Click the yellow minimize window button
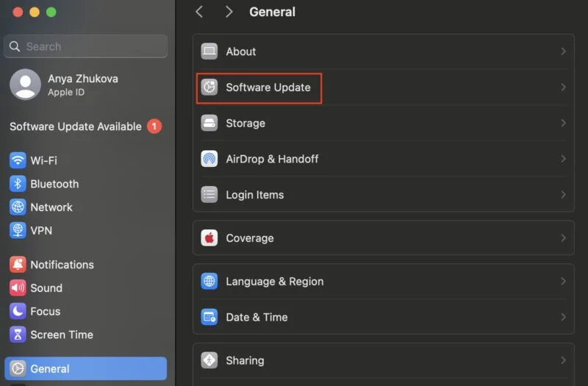588x386 pixels. (35, 12)
